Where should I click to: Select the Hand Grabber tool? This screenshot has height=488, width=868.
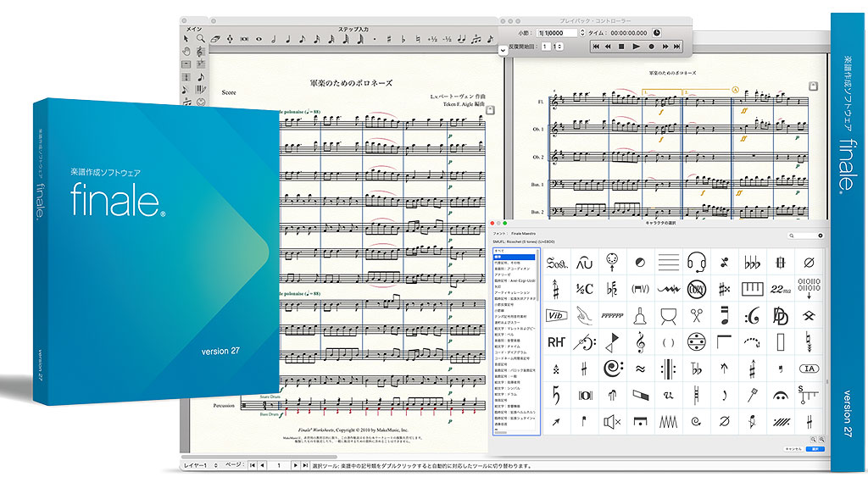186,52
